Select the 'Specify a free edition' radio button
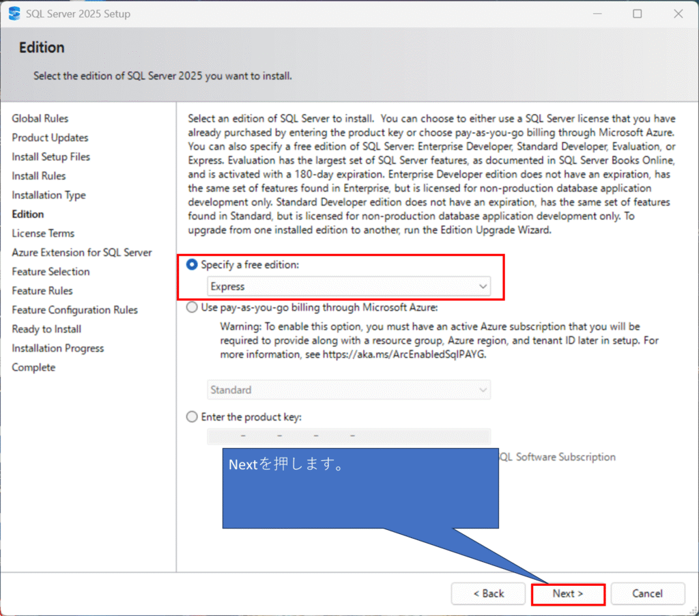The image size is (699, 616). click(x=192, y=264)
